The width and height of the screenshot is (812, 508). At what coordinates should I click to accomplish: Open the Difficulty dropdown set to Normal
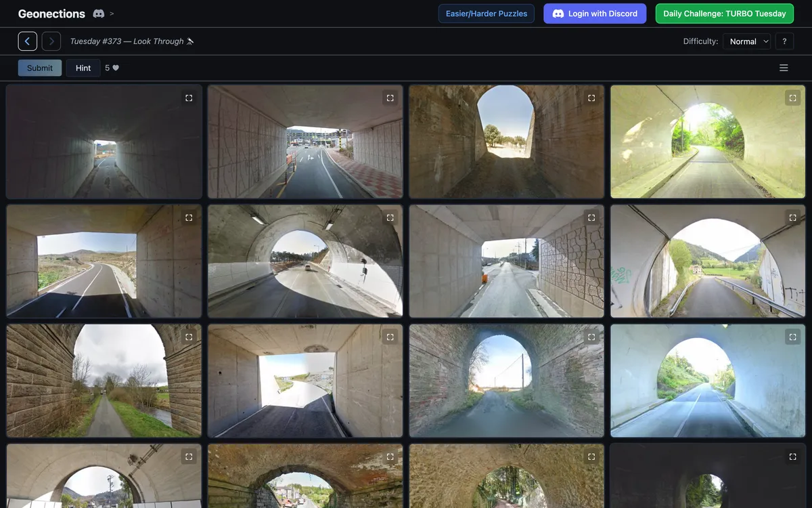pos(747,41)
